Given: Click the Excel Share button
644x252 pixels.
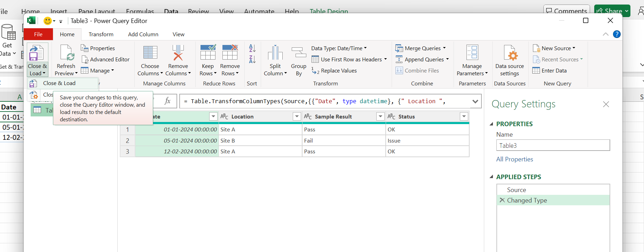Looking at the screenshot, I should point(612,11).
